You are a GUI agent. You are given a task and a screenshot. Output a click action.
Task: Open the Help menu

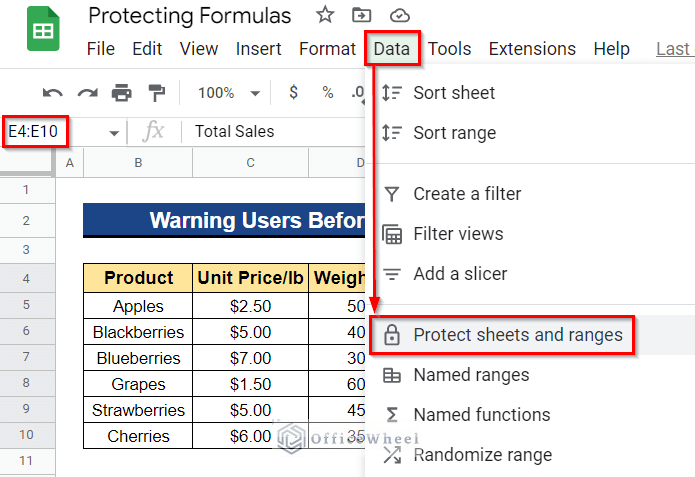612,49
